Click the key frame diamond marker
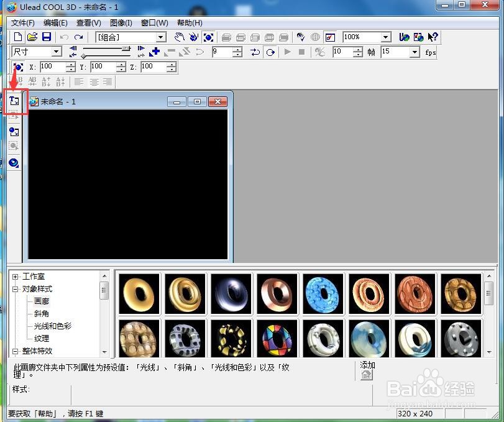Viewport: 504px width, 422px height. click(x=83, y=56)
